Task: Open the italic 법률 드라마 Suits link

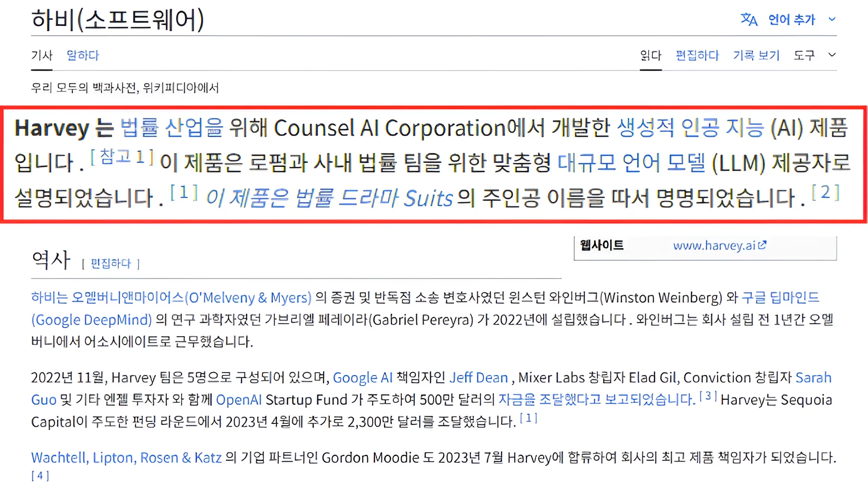Action: tap(329, 198)
